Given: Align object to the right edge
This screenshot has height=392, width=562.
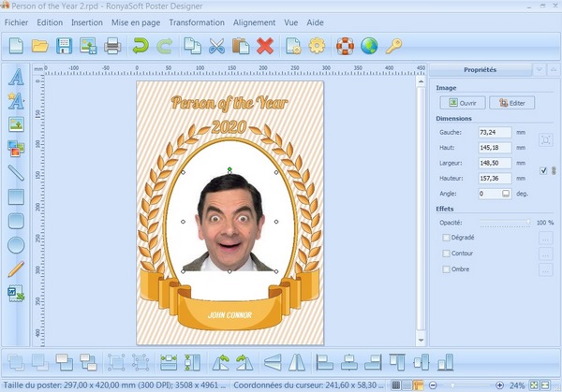Looking at the screenshot, I should click(x=373, y=362).
